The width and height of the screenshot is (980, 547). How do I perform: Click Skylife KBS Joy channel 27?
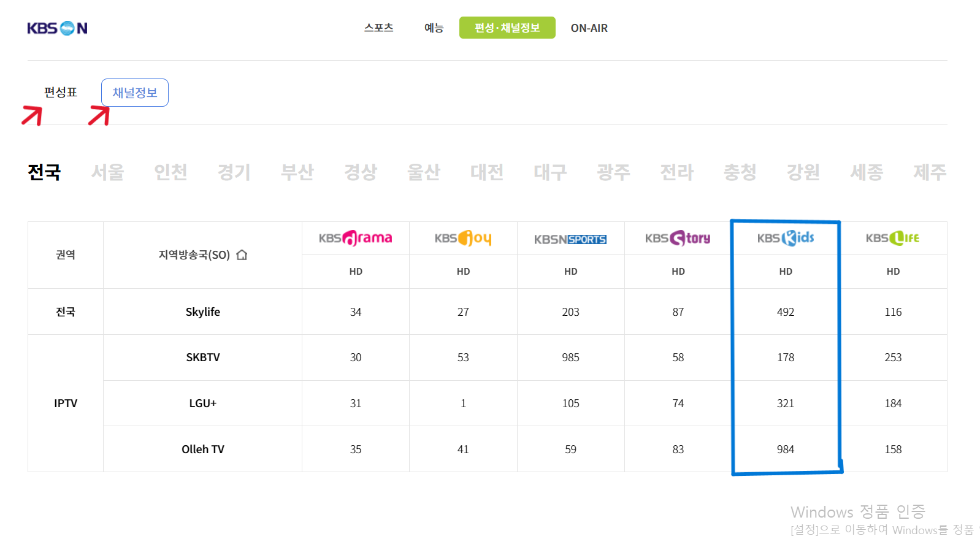point(463,312)
